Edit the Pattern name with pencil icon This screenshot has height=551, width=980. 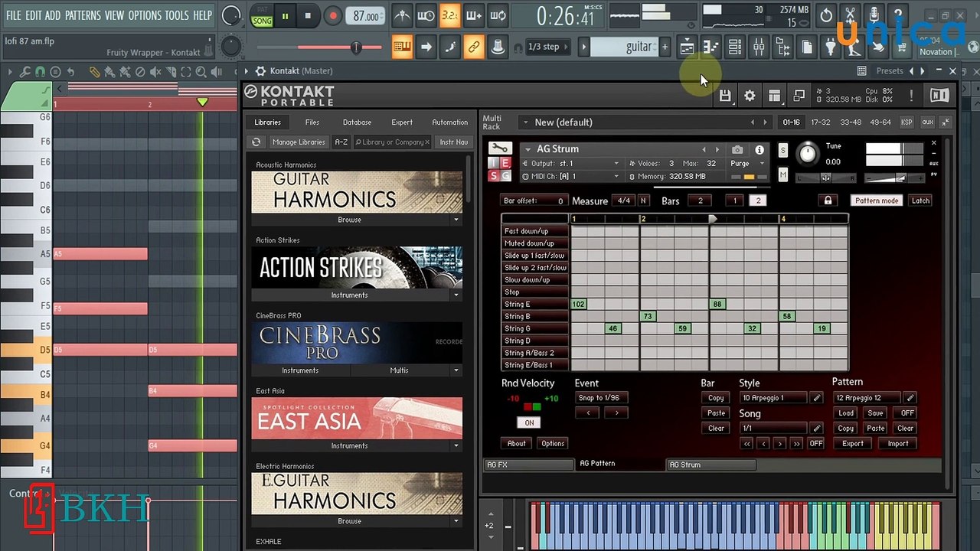coord(910,398)
